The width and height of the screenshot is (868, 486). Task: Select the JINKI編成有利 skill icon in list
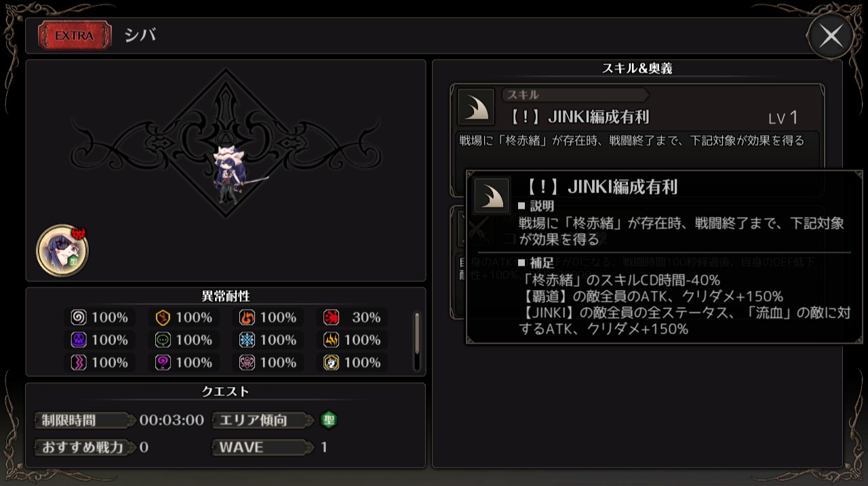[x=476, y=107]
